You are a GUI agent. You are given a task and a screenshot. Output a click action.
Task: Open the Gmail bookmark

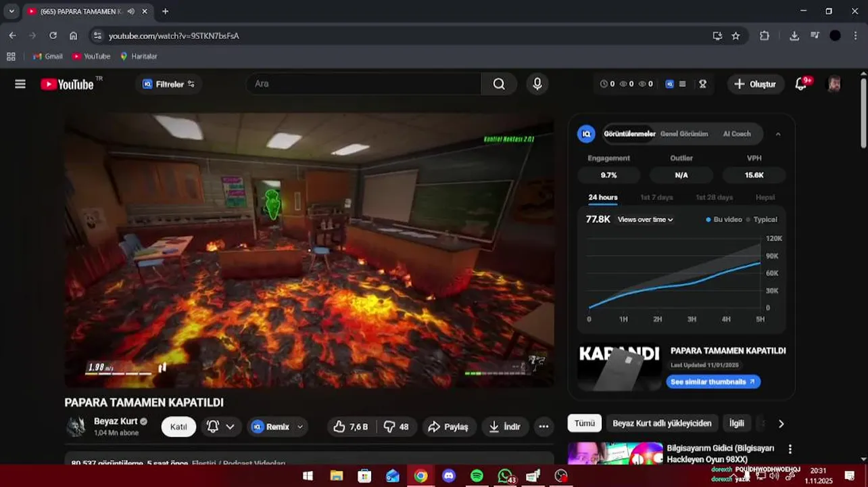48,56
